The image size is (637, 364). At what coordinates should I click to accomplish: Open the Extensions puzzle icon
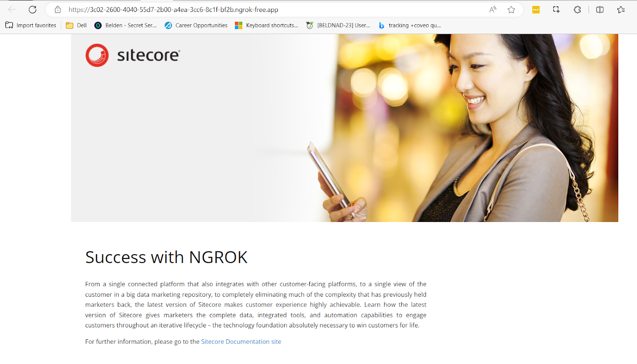(x=577, y=10)
